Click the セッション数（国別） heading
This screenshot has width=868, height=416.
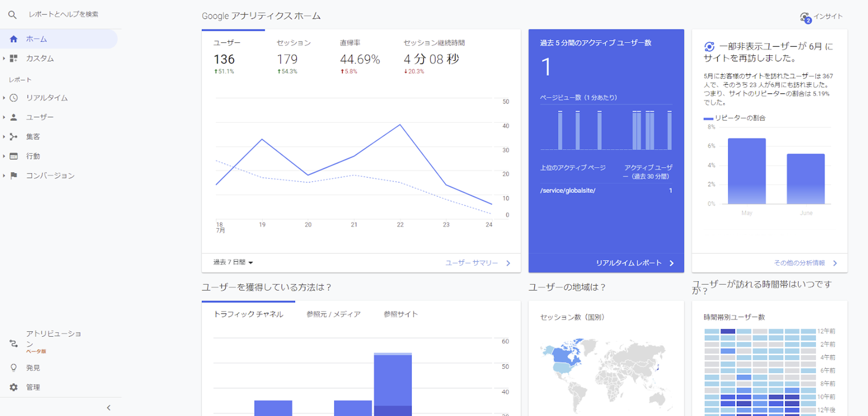pos(573,317)
